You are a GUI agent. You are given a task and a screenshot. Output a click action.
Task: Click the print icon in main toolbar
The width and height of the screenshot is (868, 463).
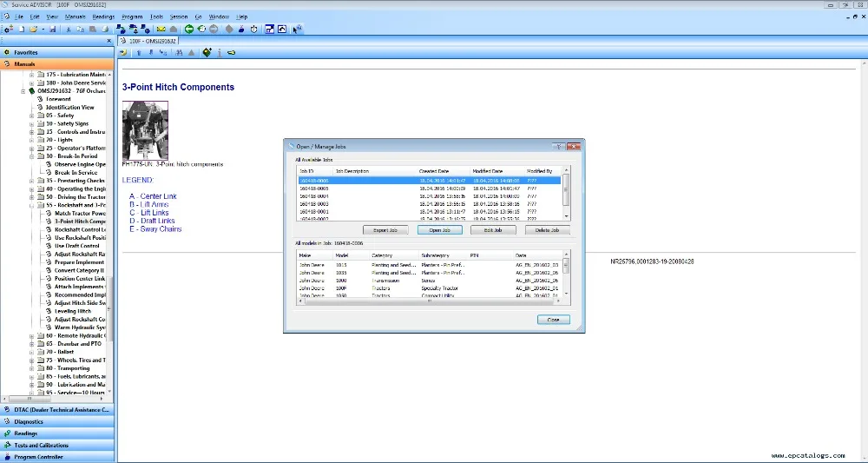(x=104, y=30)
